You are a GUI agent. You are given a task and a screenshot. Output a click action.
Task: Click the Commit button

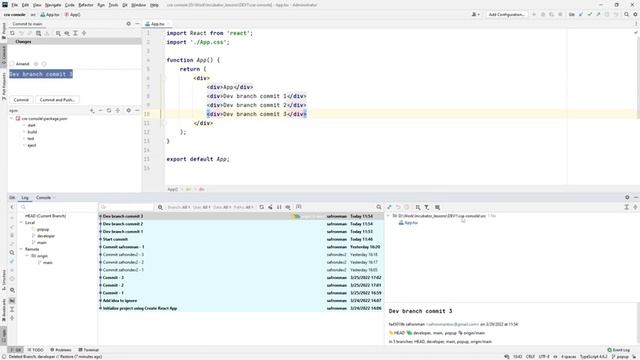[21, 100]
